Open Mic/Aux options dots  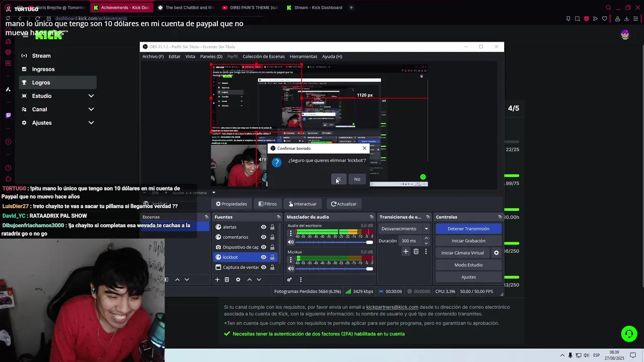(290, 260)
